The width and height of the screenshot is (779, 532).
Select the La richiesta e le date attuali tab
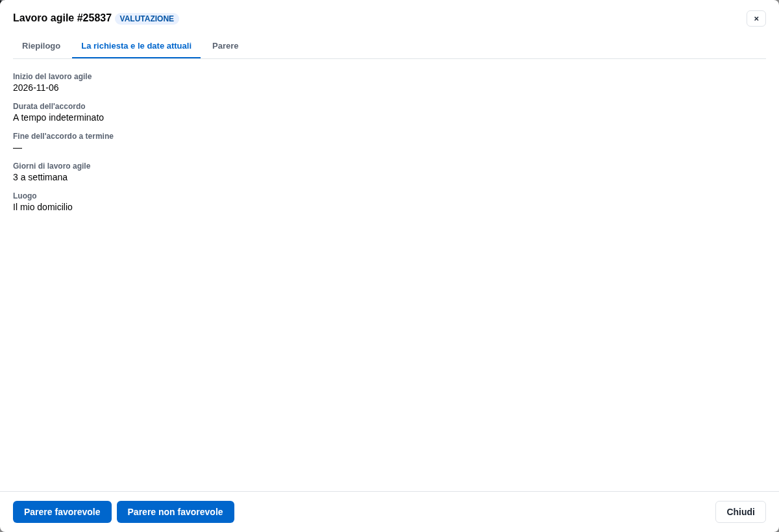click(136, 46)
